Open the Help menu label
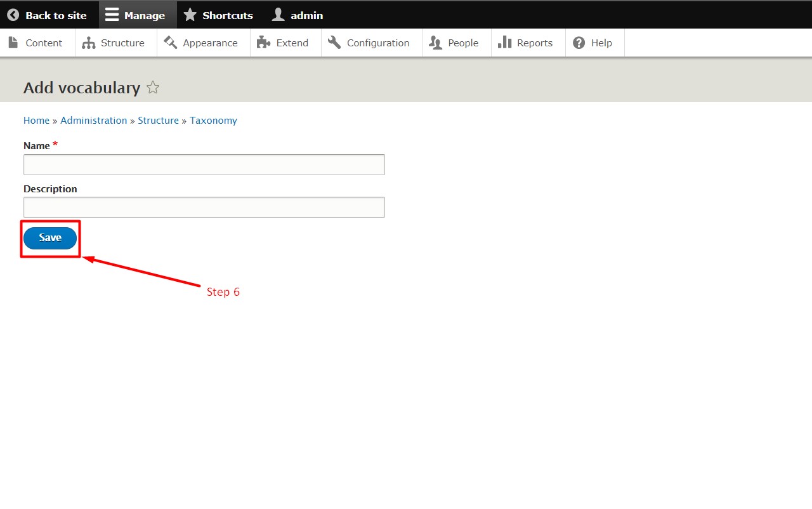The width and height of the screenshot is (812, 509). [x=601, y=43]
